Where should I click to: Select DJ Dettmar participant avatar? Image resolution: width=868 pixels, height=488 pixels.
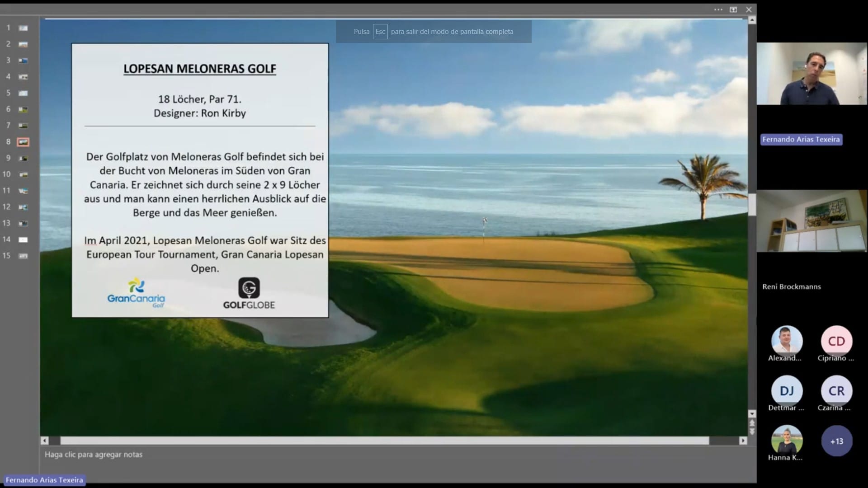pos(787,390)
